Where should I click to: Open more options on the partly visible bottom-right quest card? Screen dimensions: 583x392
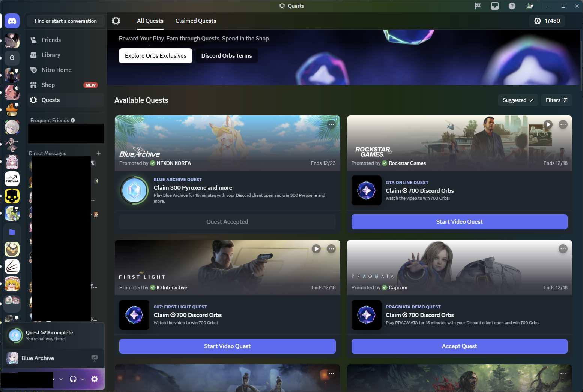point(563,373)
